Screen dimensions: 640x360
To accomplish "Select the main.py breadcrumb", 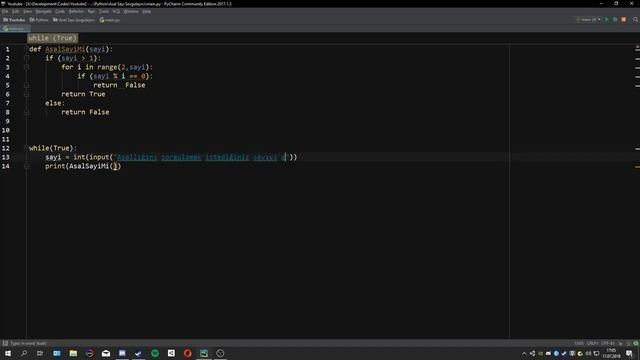I will click(110, 20).
